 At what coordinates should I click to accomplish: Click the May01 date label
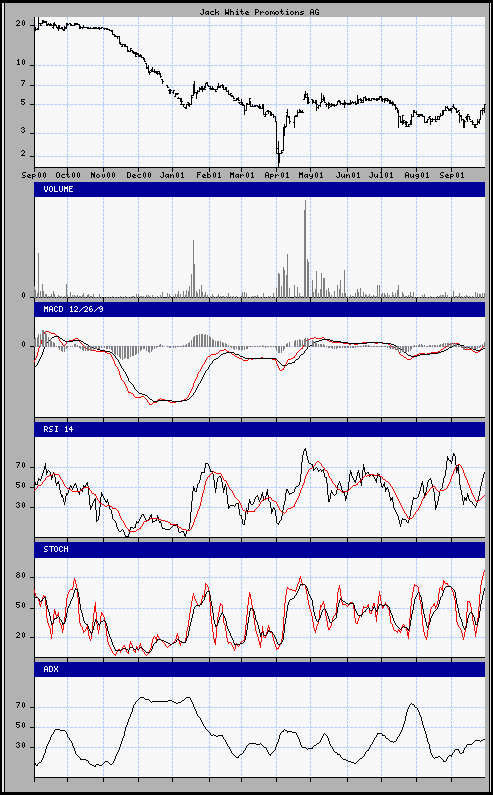[311, 175]
